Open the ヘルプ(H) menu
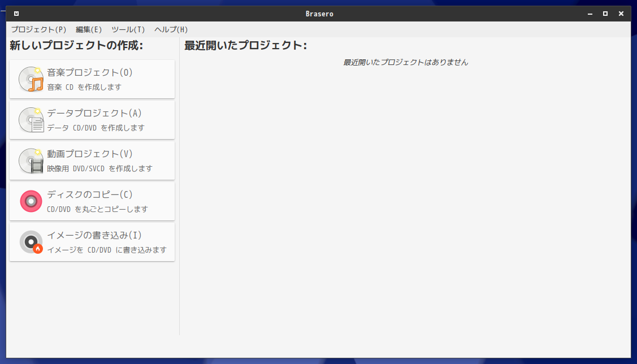The image size is (637, 364). 171,29
